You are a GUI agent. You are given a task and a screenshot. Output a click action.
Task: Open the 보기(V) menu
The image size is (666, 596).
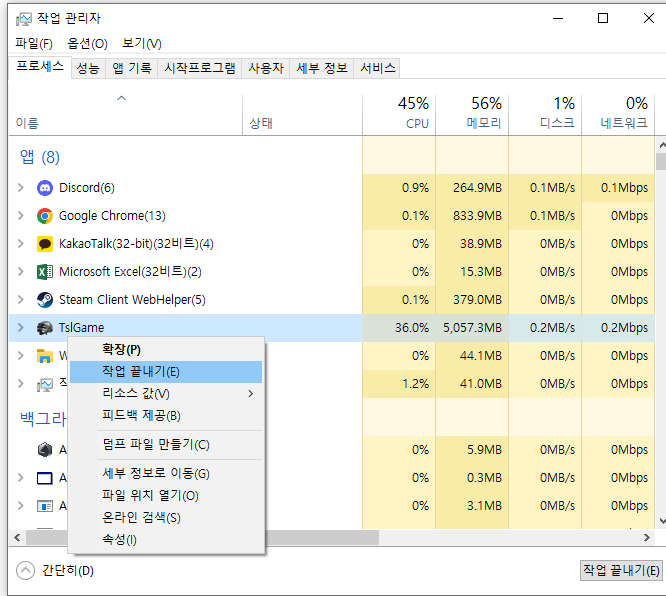142,43
